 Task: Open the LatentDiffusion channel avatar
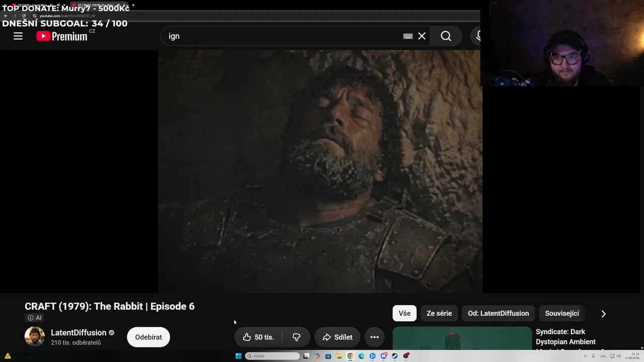[35, 337]
